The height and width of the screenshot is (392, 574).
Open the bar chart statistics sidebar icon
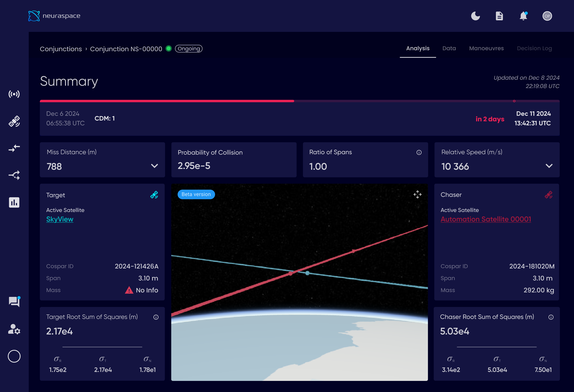[14, 202]
